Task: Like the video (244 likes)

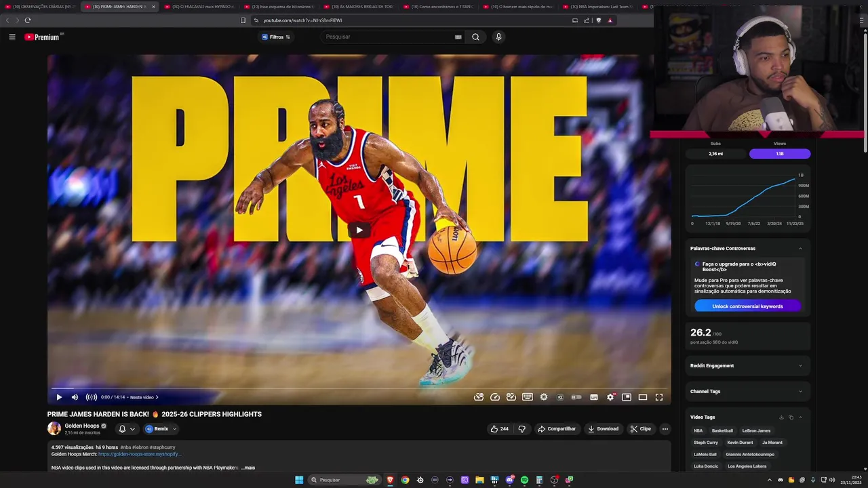Action: [x=499, y=429]
